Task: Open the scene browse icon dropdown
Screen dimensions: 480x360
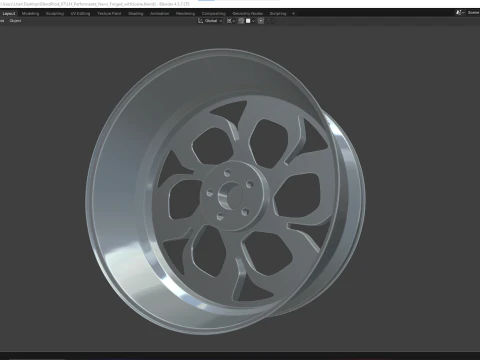Action: point(460,13)
